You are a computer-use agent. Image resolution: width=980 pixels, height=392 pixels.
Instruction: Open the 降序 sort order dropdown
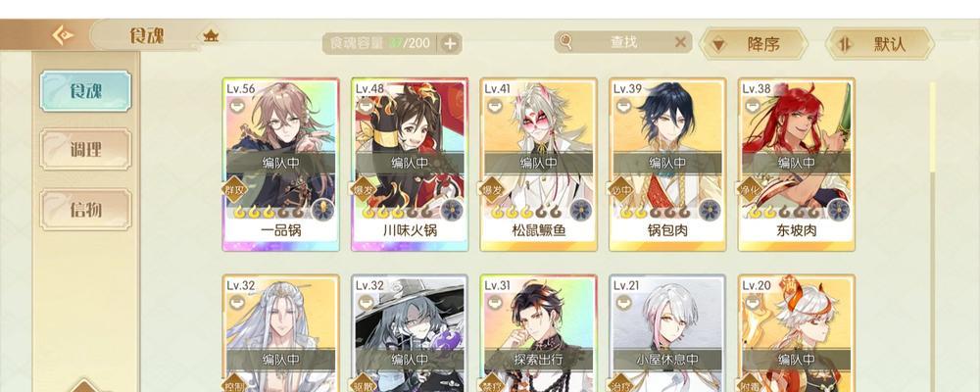point(753,44)
